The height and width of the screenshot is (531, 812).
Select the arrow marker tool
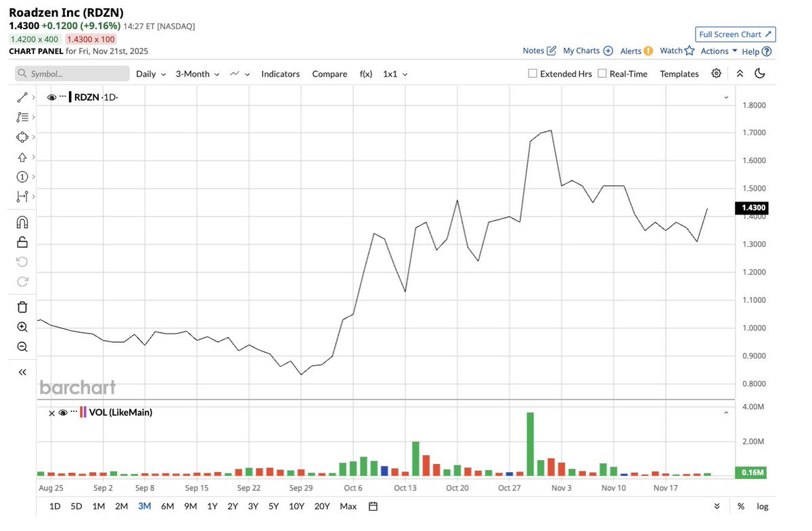click(x=22, y=157)
